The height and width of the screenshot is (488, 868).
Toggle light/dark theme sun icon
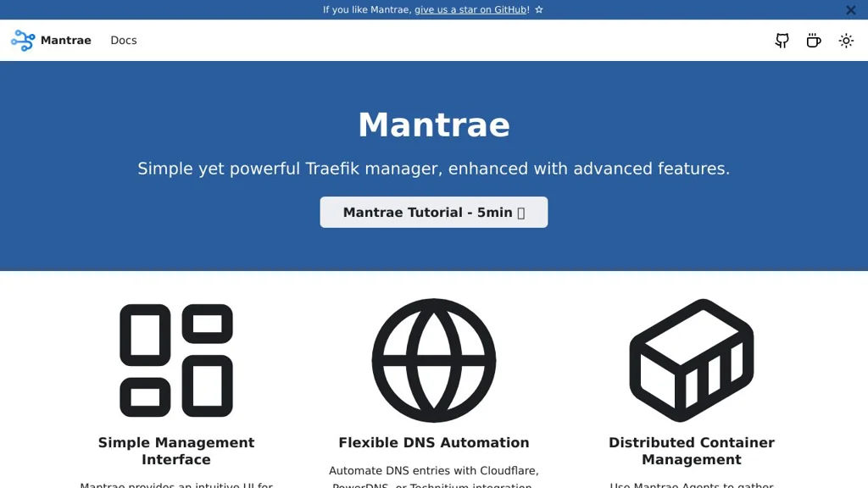point(846,41)
